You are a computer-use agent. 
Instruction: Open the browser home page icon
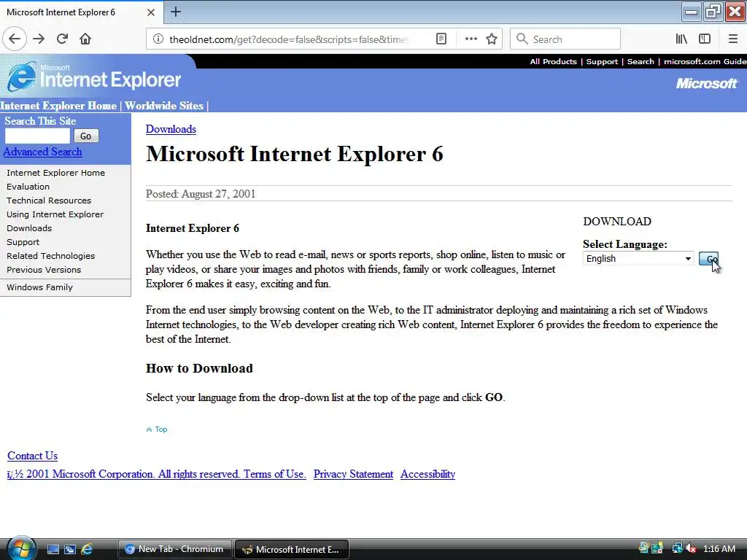85,39
